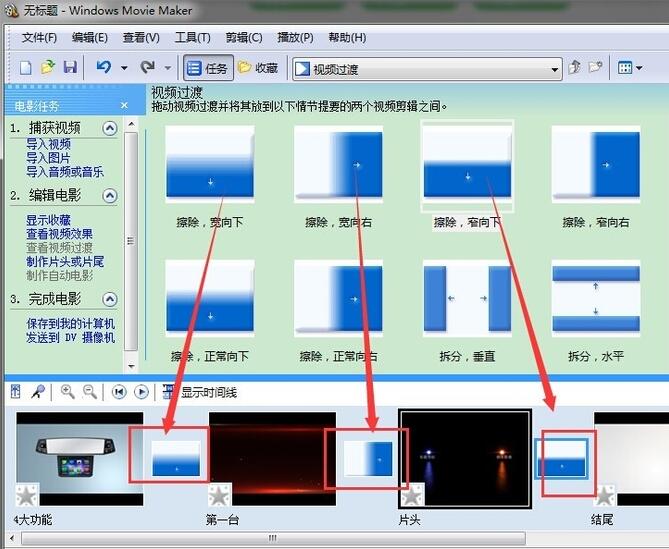Click the Up One Level folder icon

(x=575, y=68)
